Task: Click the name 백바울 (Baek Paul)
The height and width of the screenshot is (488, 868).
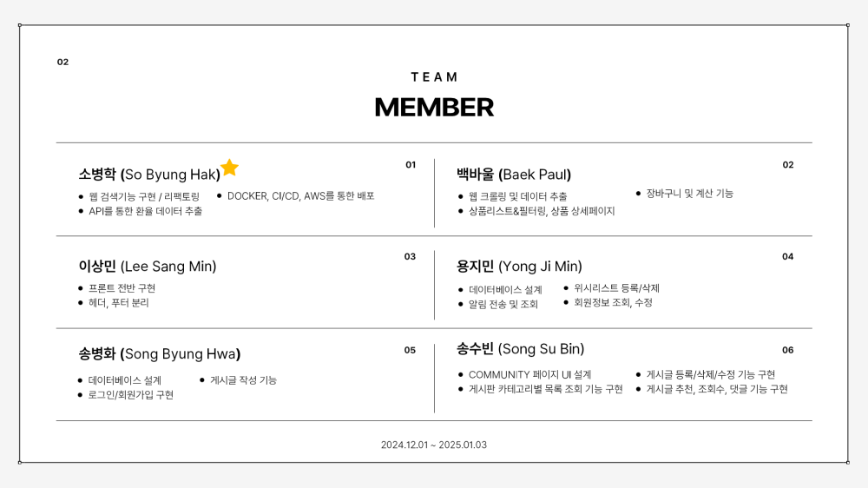Action: [x=514, y=174]
